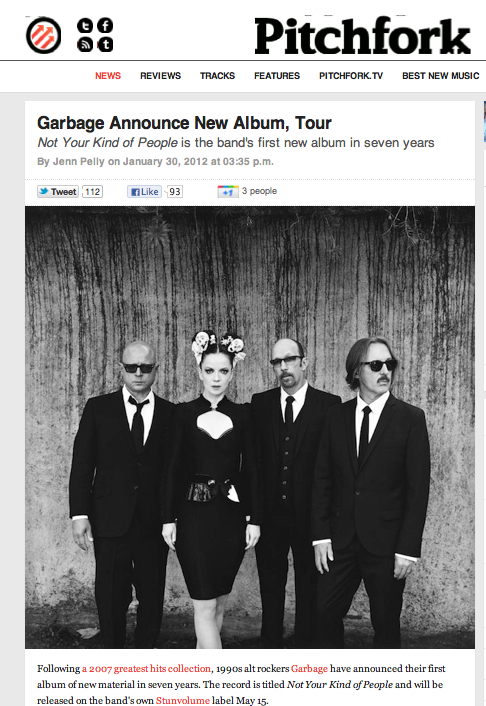Open the red Garbage artist link
Viewport: 486px width, 706px height.
(x=309, y=669)
